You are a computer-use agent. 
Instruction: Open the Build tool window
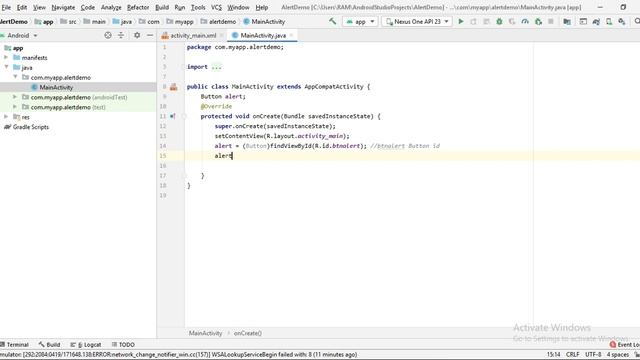click(x=49, y=344)
